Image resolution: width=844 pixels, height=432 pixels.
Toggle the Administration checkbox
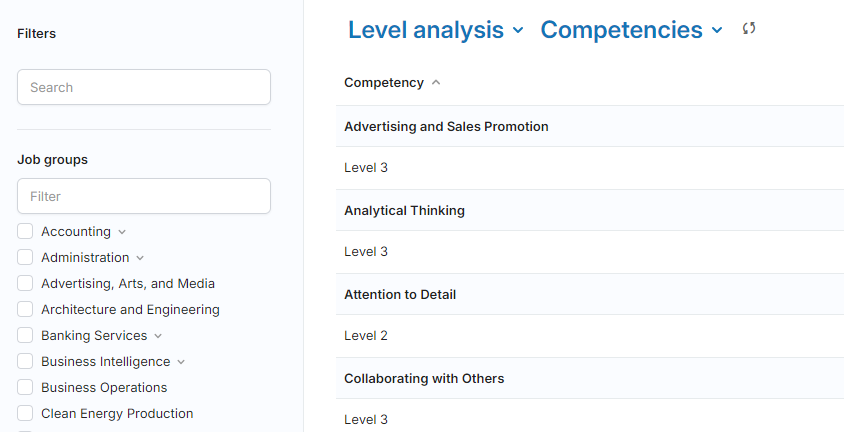pyautogui.click(x=26, y=258)
